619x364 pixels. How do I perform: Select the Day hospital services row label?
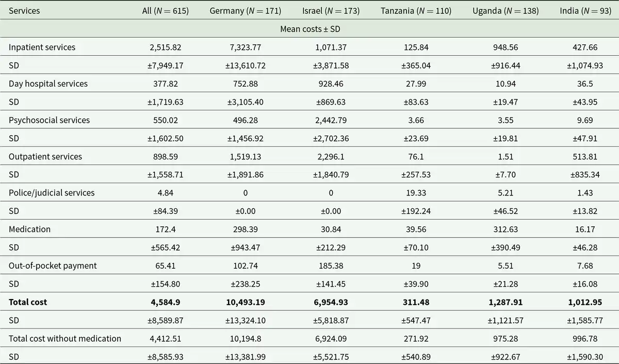coord(48,84)
